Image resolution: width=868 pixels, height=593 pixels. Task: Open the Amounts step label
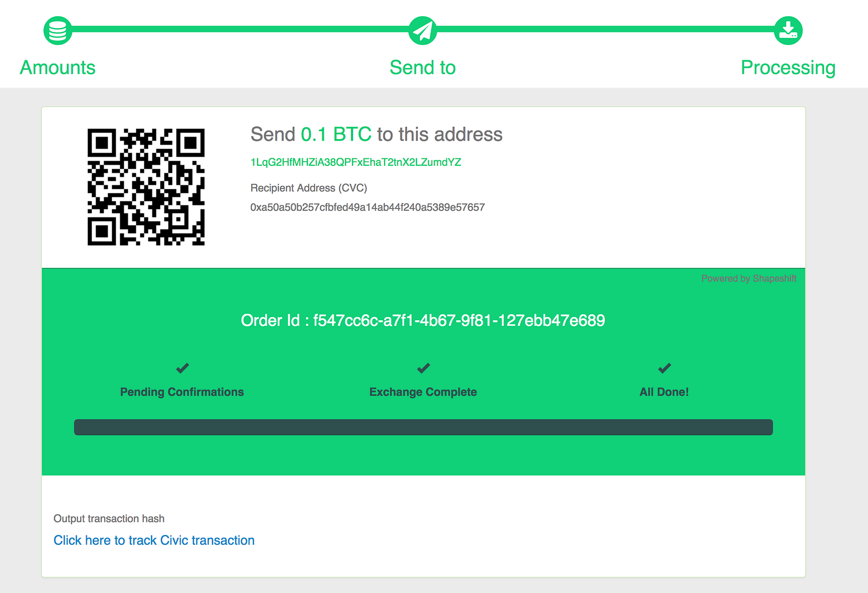click(58, 68)
